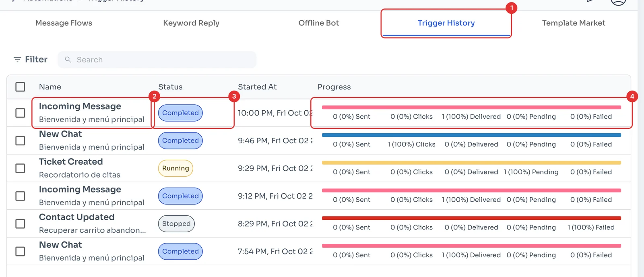Image resolution: width=644 pixels, height=277 pixels.
Task: Click '1 (100%) Clicks' in 9:46 PM row
Action: click(411, 144)
